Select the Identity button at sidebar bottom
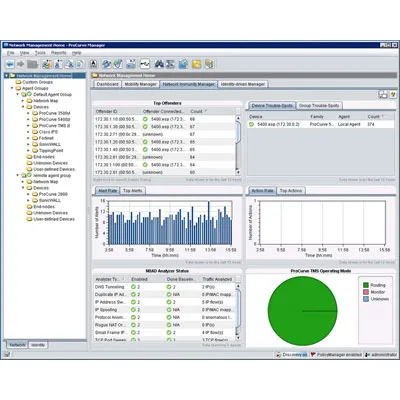Image resolution: width=400 pixels, height=400 pixels. coord(38,345)
